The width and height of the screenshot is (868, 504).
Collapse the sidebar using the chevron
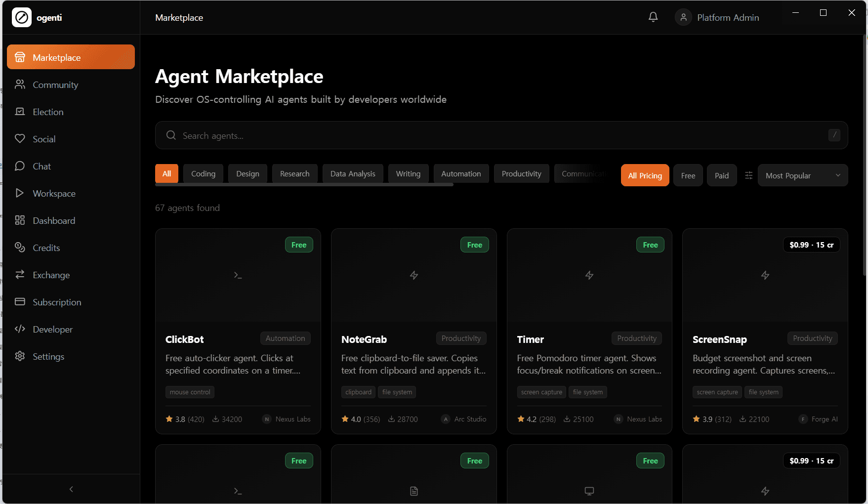pos(71,489)
